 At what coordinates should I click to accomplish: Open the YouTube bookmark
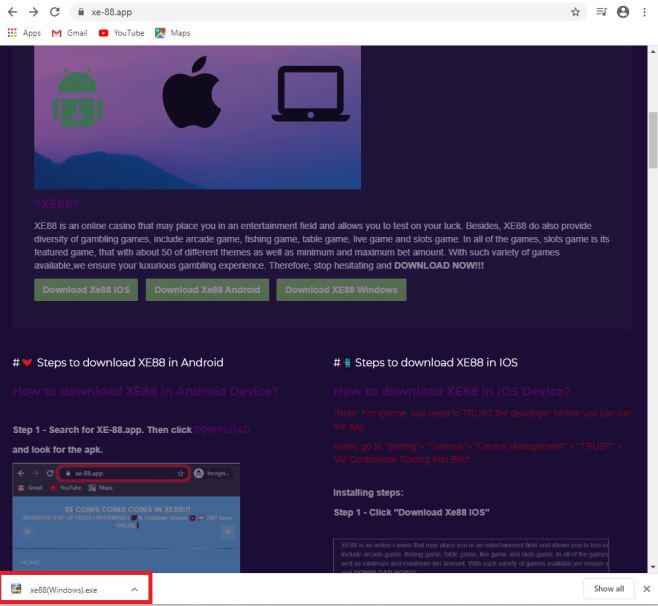pyautogui.click(x=122, y=33)
